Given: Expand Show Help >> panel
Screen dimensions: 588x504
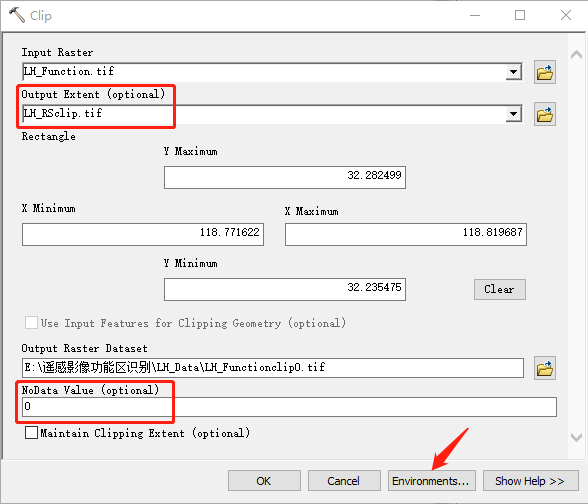Looking at the screenshot, I should point(530,481).
